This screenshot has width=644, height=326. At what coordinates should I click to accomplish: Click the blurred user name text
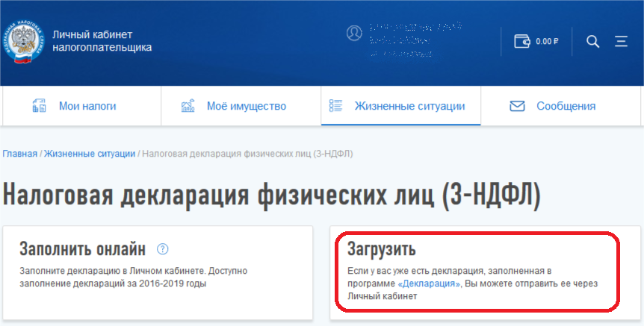(x=415, y=40)
